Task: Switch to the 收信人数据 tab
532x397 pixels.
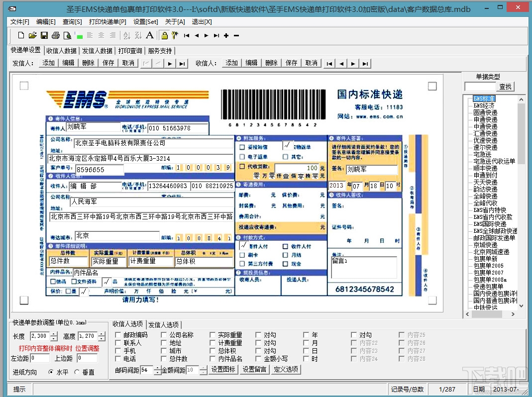Action: pyautogui.click(x=62, y=51)
